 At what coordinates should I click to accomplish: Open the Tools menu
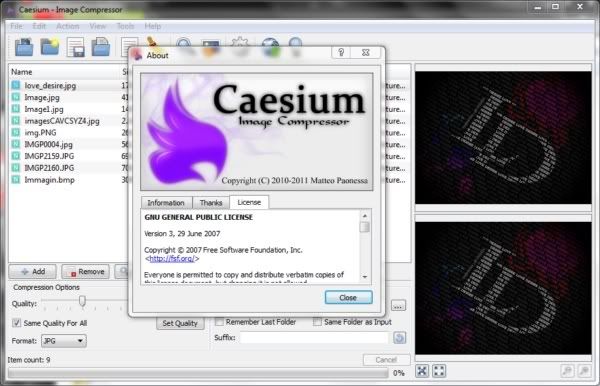[125, 26]
